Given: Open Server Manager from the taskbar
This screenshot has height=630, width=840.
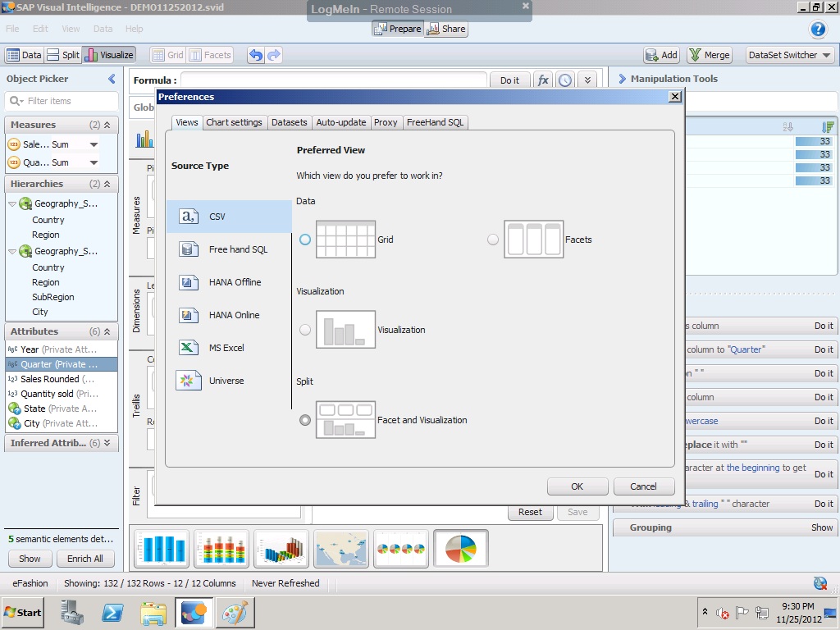Looking at the screenshot, I should pyautogui.click(x=72, y=612).
